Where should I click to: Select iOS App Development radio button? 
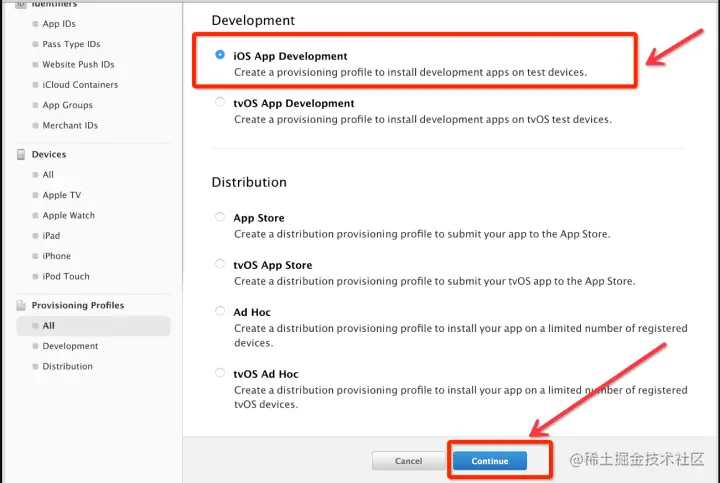tap(220, 55)
